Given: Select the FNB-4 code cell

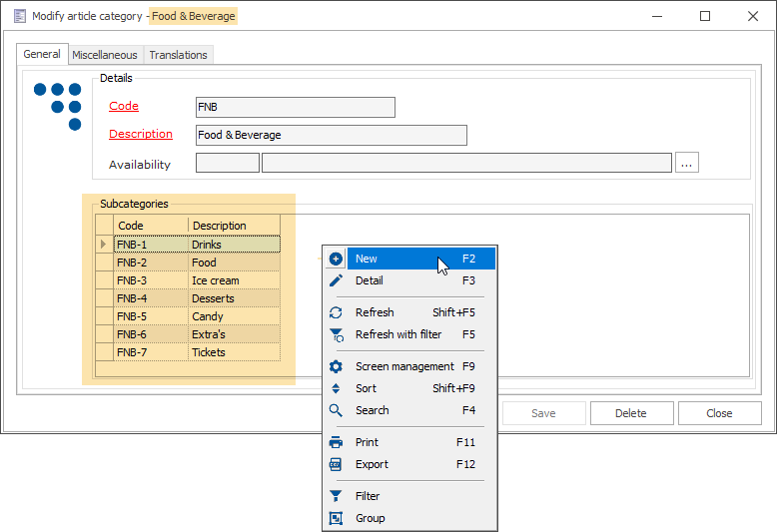Looking at the screenshot, I should tap(151, 298).
